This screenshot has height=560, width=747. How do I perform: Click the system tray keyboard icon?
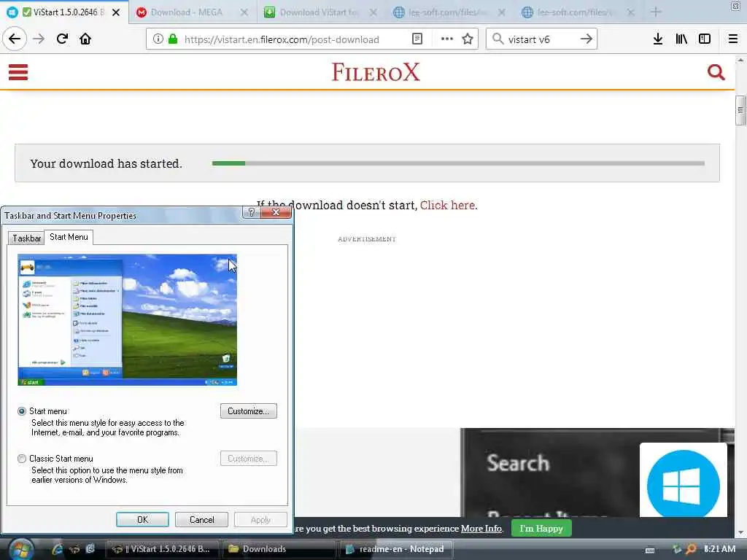click(x=650, y=550)
